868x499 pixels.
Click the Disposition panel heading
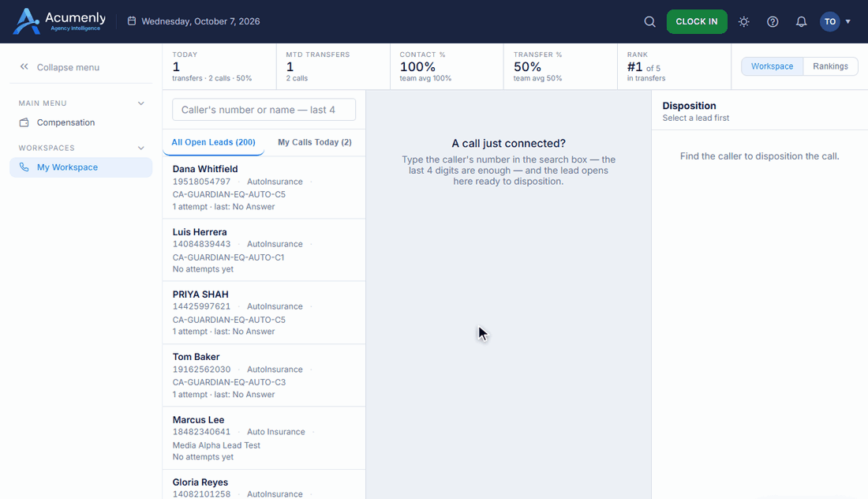(x=689, y=106)
